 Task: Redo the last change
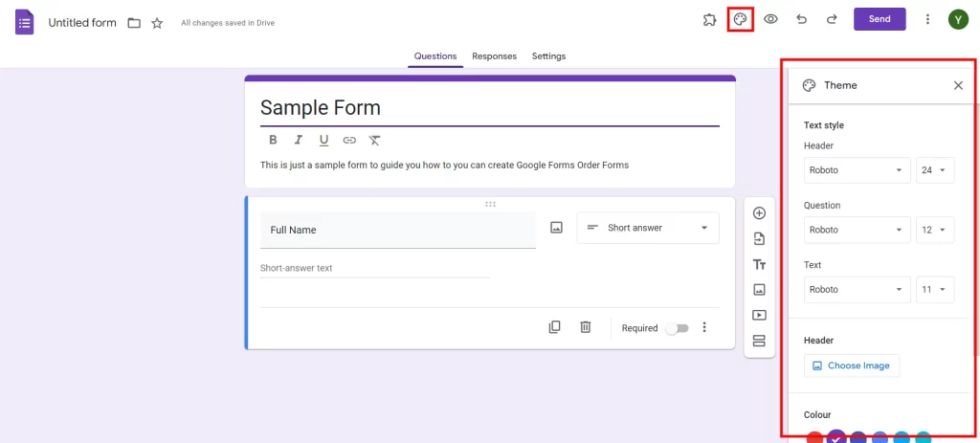tap(832, 19)
